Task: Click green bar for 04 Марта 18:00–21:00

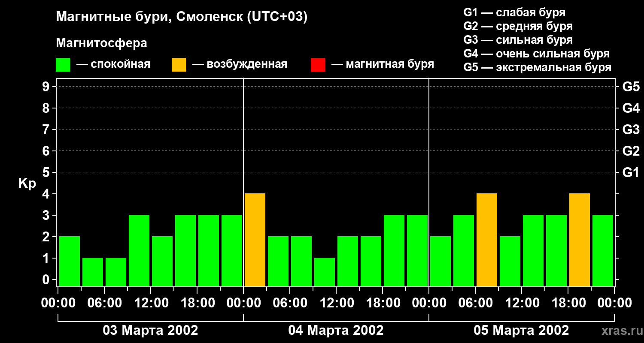Action: (x=394, y=250)
